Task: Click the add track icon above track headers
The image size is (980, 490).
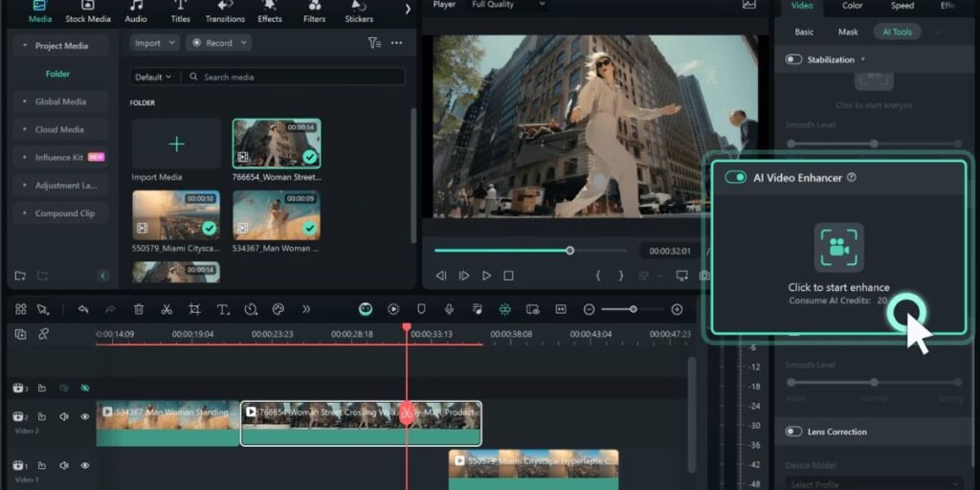Action: (21, 334)
